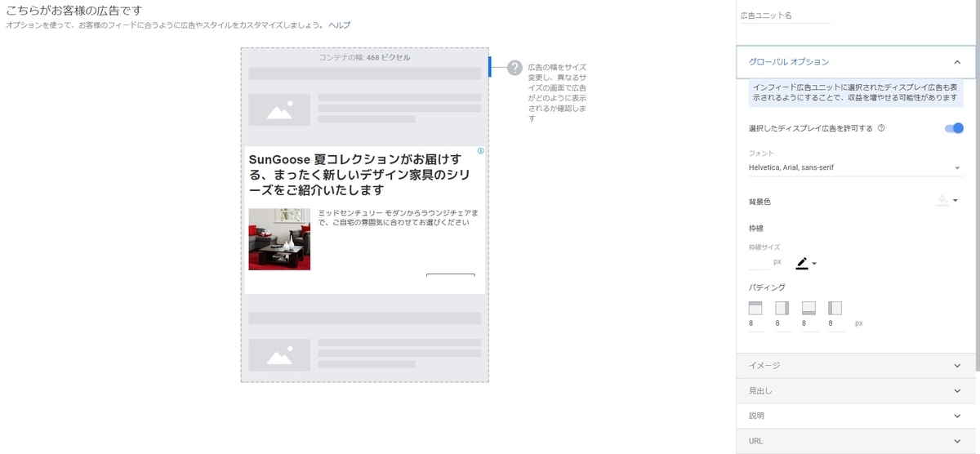This screenshot has height=454, width=980.
Task: Open help icon next to display ads option
Action: coord(881,128)
